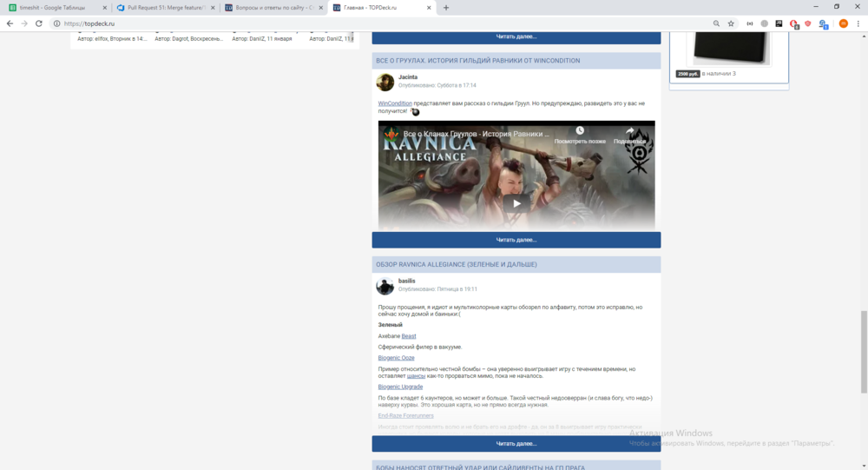Image resolution: width=868 pixels, height=470 pixels.
Task: Click the browser forward arrow
Action: pos(24,23)
